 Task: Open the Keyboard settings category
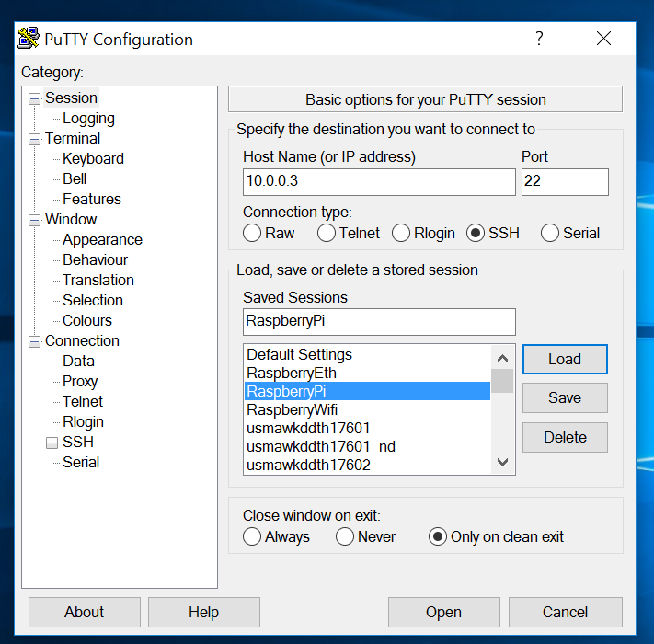click(x=93, y=158)
